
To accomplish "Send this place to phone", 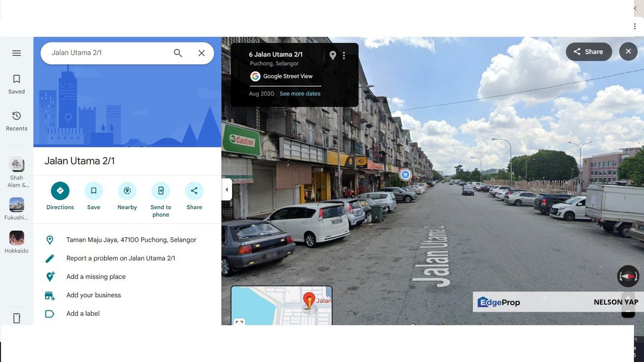I will 160,191.
